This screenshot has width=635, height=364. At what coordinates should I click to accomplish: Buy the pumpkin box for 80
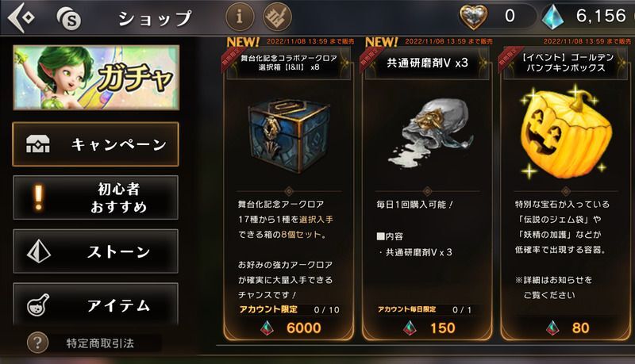(566, 328)
